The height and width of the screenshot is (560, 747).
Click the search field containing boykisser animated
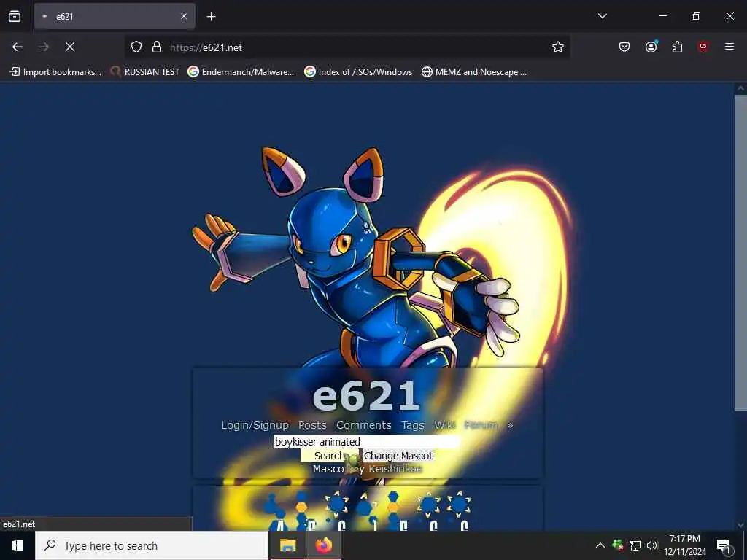(367, 442)
